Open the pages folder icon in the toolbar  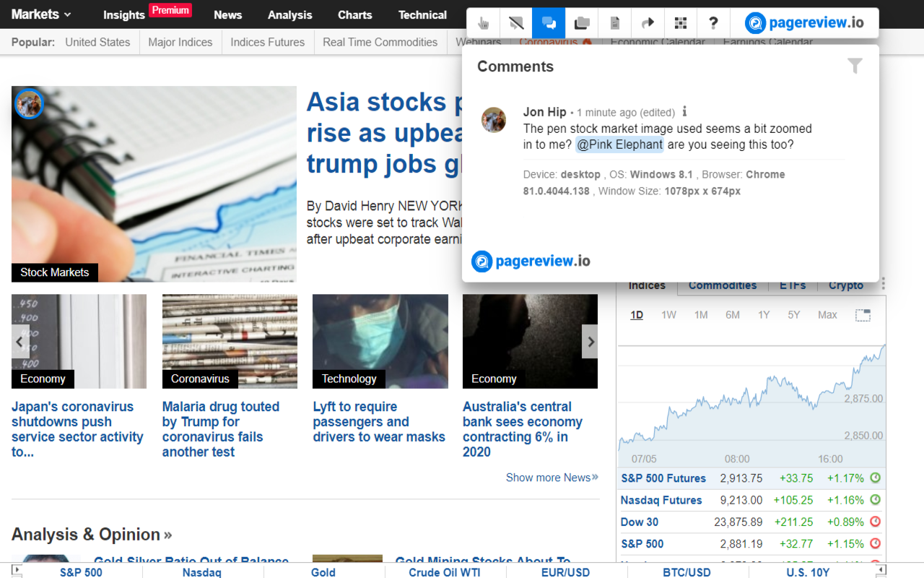(581, 22)
